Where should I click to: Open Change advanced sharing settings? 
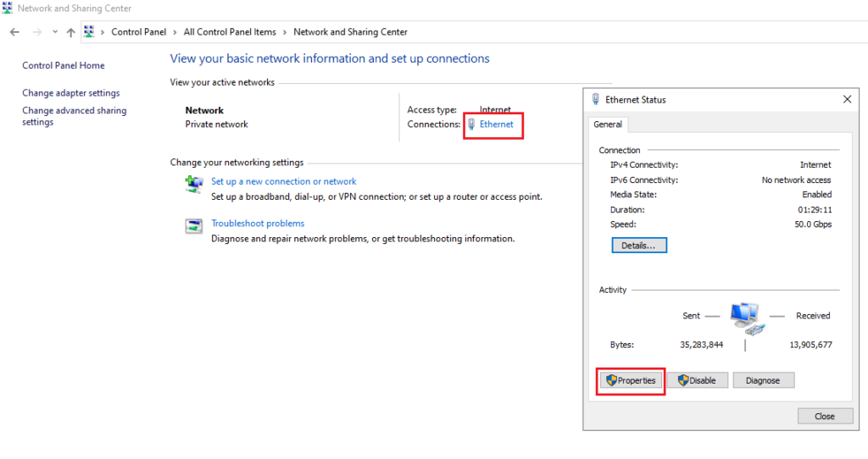[x=75, y=116]
